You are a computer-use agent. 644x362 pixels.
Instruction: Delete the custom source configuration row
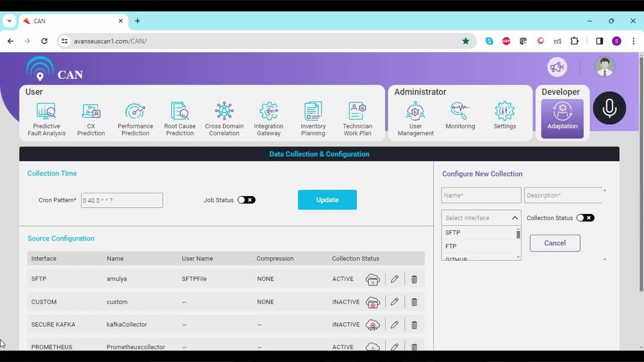coord(414,302)
